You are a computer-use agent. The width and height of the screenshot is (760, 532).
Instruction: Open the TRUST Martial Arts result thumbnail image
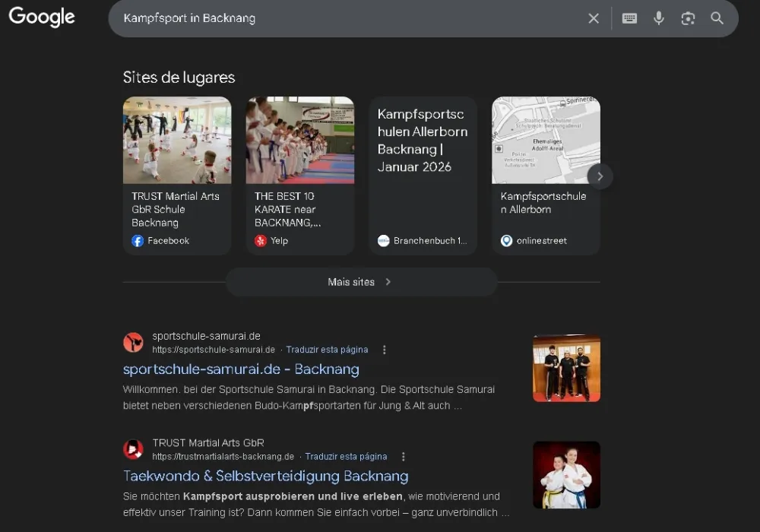(x=566, y=473)
